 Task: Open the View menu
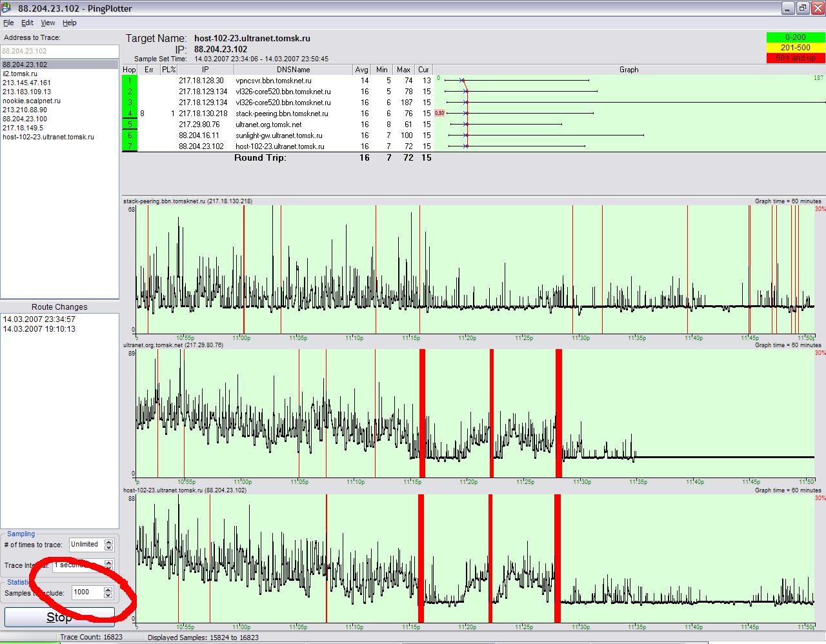(x=48, y=23)
